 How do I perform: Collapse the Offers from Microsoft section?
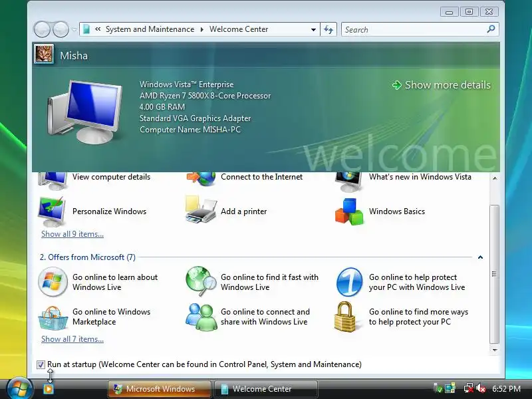point(480,257)
